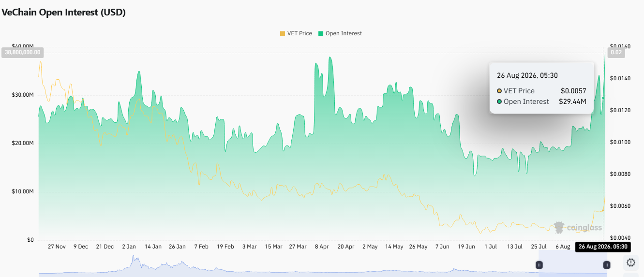Viewport: 644px width, 277px height.
Task: Click the '$0.0080' right axis label
Action: pos(621,174)
